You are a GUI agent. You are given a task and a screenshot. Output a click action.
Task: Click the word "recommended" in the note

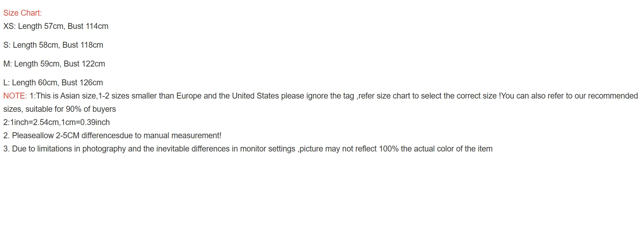pyautogui.click(x=613, y=96)
